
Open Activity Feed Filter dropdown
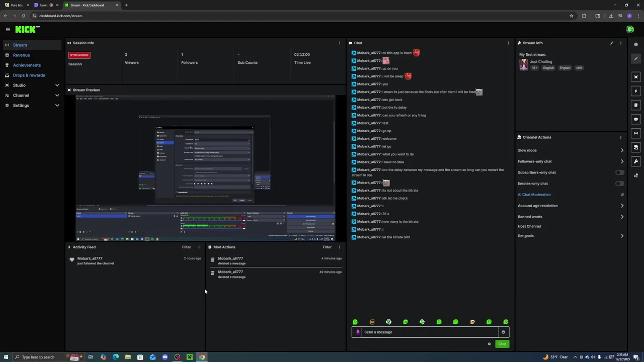coord(187,247)
